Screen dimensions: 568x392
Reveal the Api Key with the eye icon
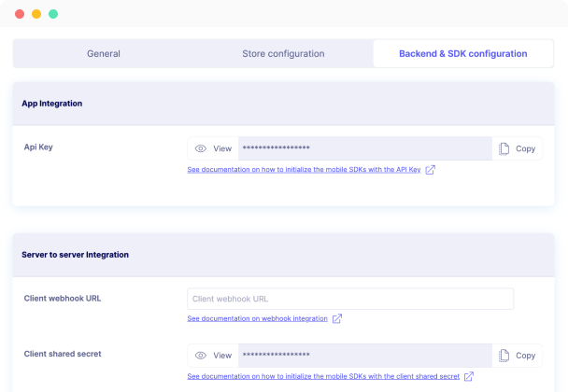(201, 148)
